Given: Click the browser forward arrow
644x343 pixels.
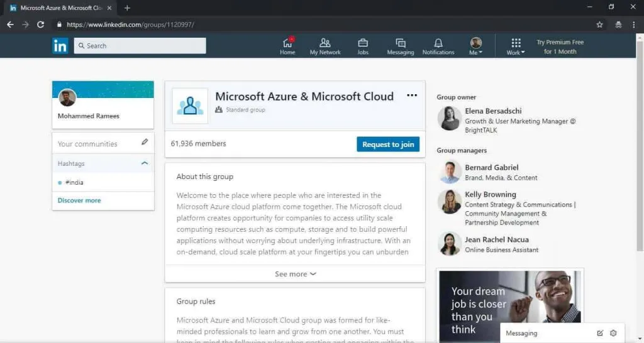Looking at the screenshot, I should pyautogui.click(x=25, y=24).
